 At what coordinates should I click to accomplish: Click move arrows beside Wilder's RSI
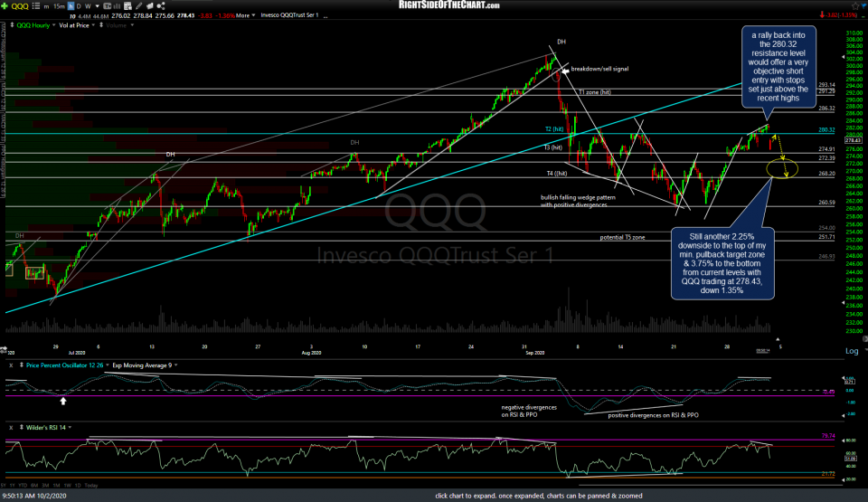[x=22, y=428]
